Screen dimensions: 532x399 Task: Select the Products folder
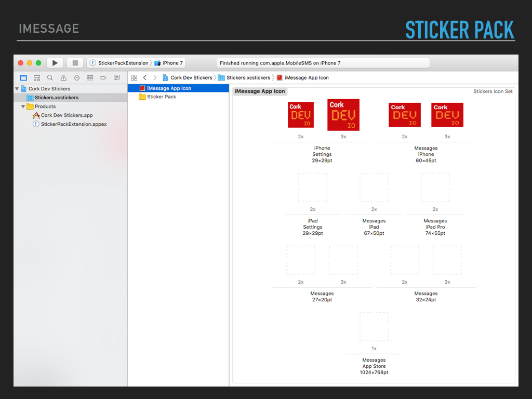click(71, 107)
